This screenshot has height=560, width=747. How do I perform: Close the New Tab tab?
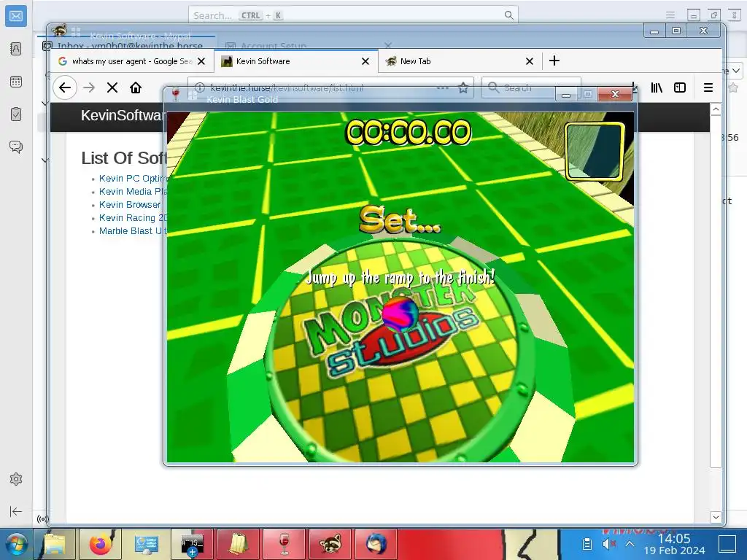tap(530, 61)
